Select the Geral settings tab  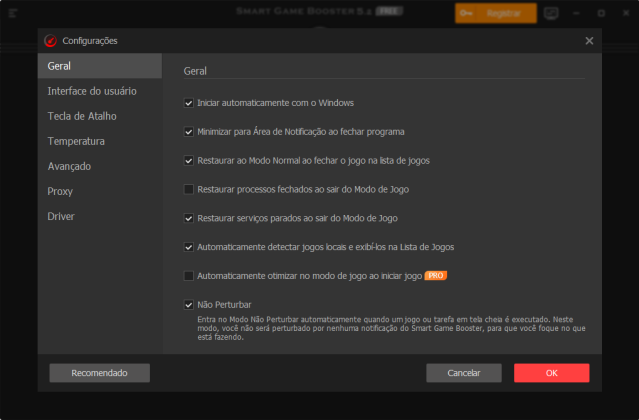tap(100, 66)
